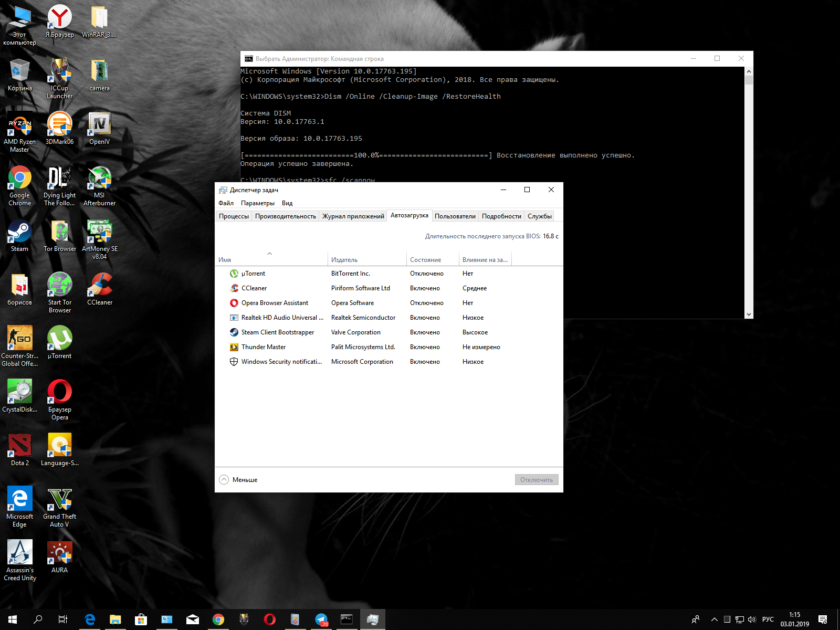Switch to the Службы tab
This screenshot has height=630, width=840.
coord(540,216)
